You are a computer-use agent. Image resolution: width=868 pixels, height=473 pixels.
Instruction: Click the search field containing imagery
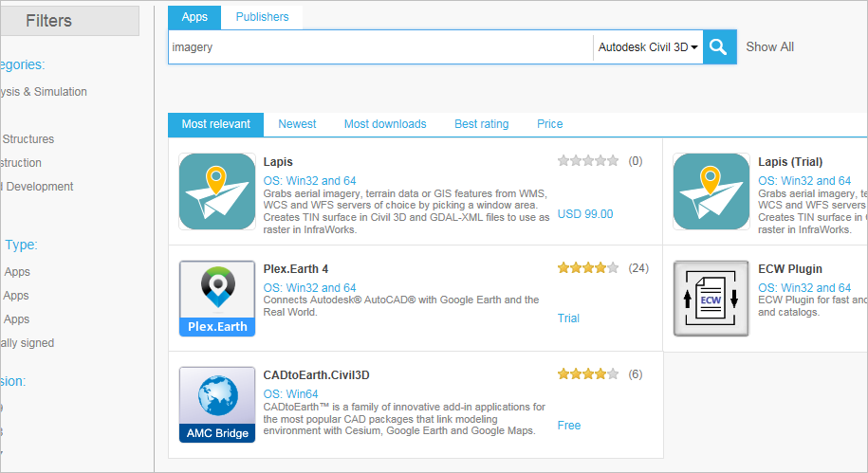point(380,47)
